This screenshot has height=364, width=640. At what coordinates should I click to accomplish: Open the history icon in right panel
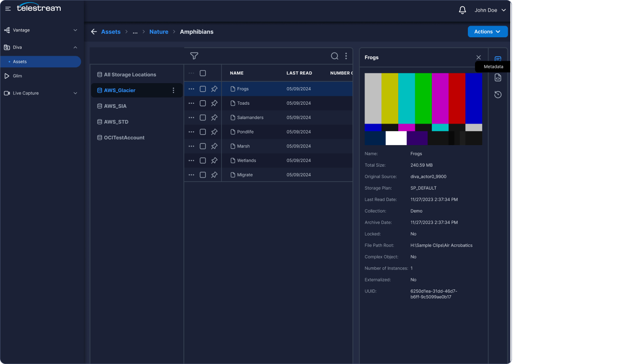coord(498,94)
